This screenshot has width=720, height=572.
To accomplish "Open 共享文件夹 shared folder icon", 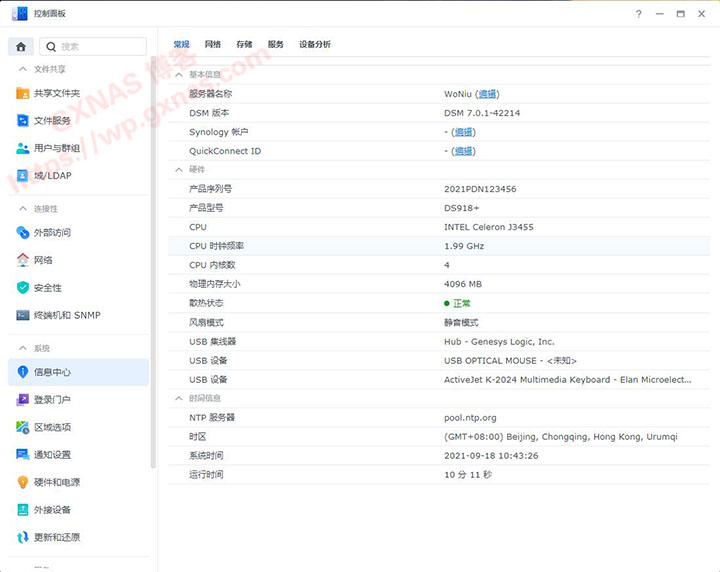I will [23, 93].
